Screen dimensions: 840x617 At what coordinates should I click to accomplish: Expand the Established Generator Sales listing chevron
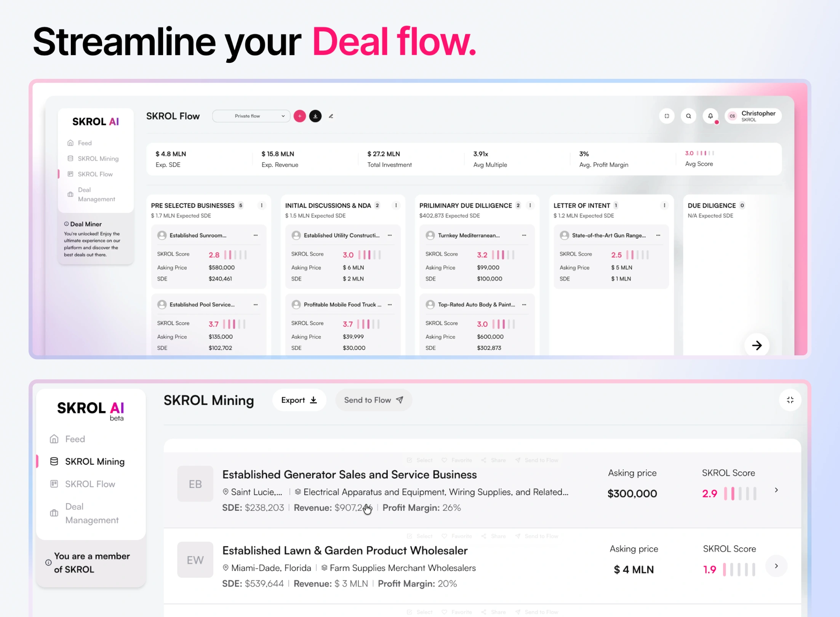(776, 490)
